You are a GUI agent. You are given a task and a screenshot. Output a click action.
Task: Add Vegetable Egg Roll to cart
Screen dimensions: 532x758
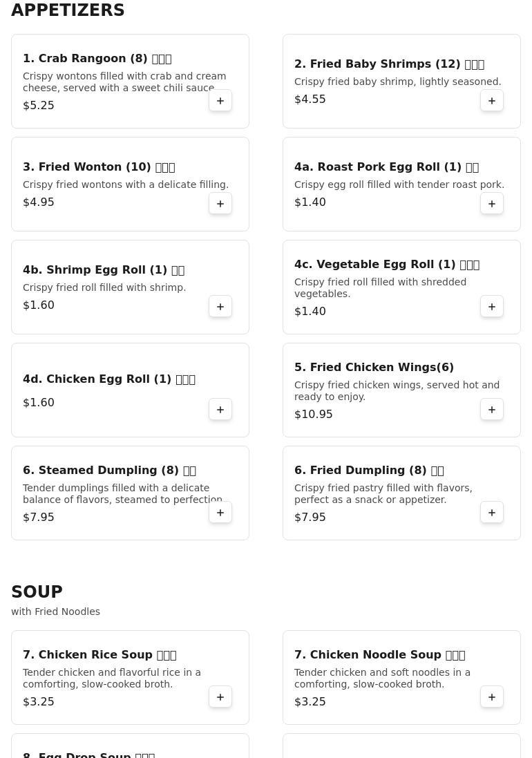(492, 307)
